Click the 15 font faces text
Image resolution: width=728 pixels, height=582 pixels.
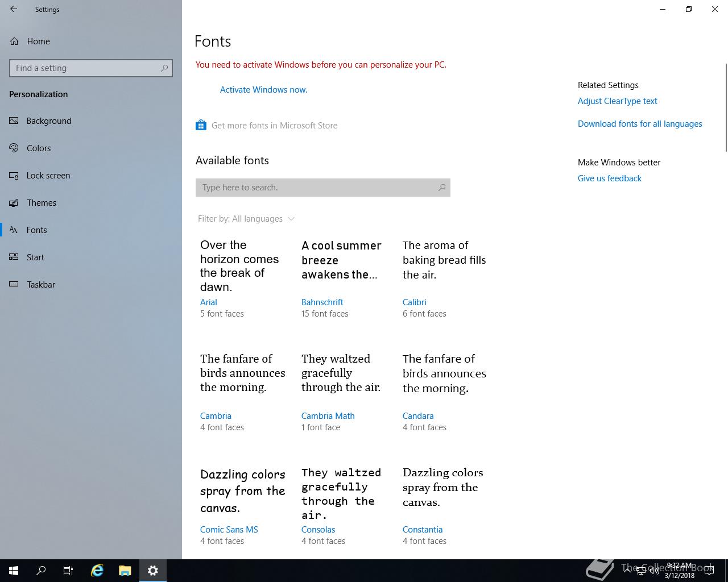325,314
